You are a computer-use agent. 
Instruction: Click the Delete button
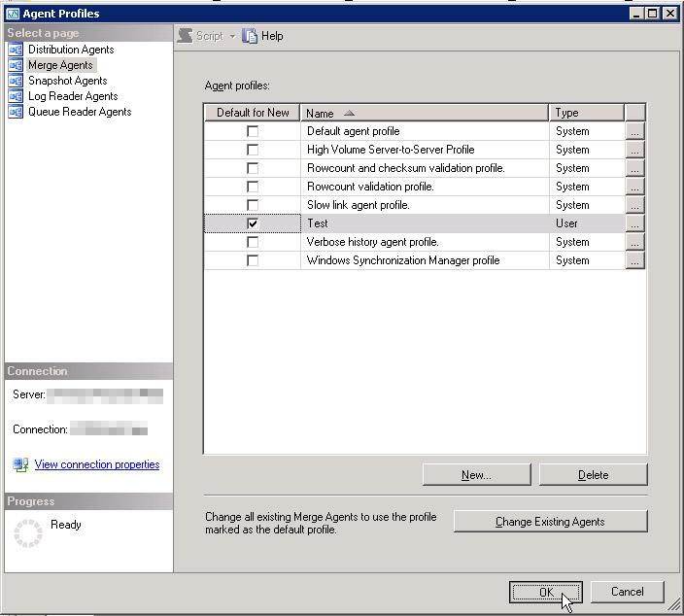click(x=594, y=475)
